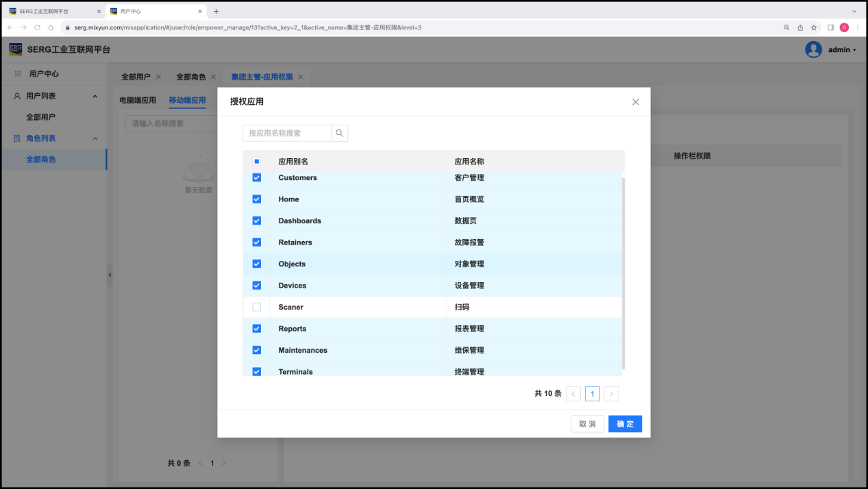
Task: Collapse the 用户列表 sidebar group
Action: [95, 97]
